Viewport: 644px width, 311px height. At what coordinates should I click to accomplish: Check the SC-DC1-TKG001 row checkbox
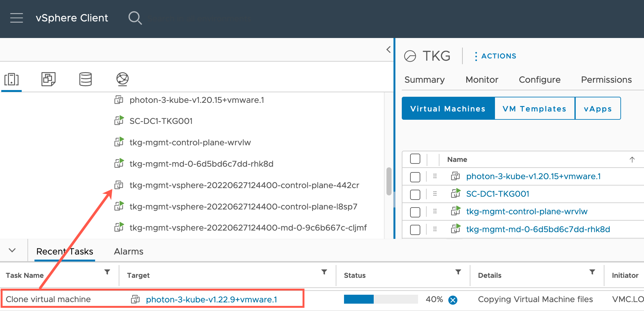coord(415,194)
